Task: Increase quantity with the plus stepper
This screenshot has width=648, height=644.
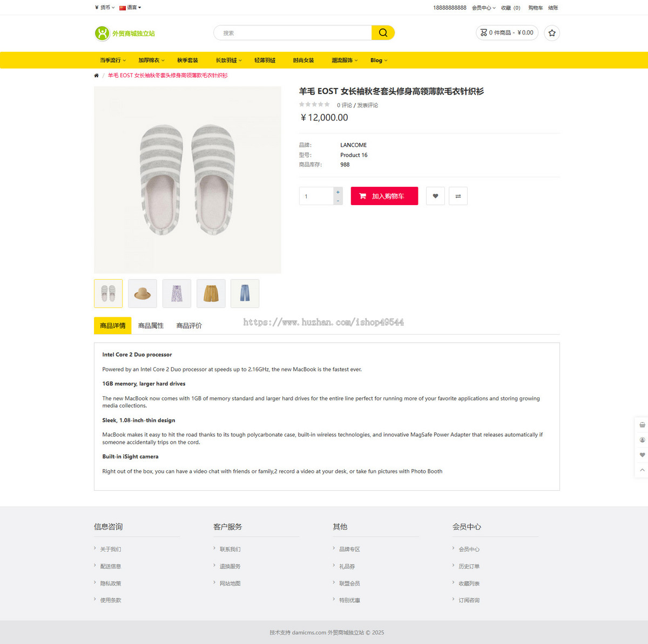Action: point(338,192)
